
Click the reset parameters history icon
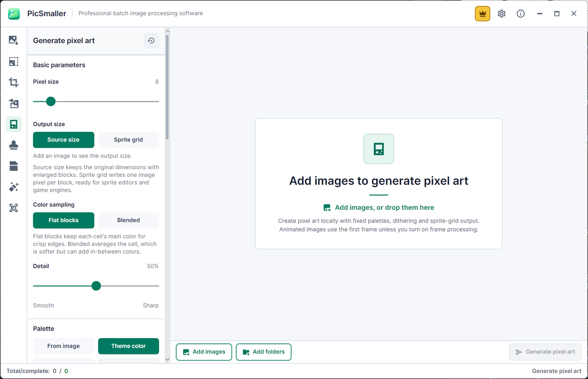pyautogui.click(x=151, y=41)
